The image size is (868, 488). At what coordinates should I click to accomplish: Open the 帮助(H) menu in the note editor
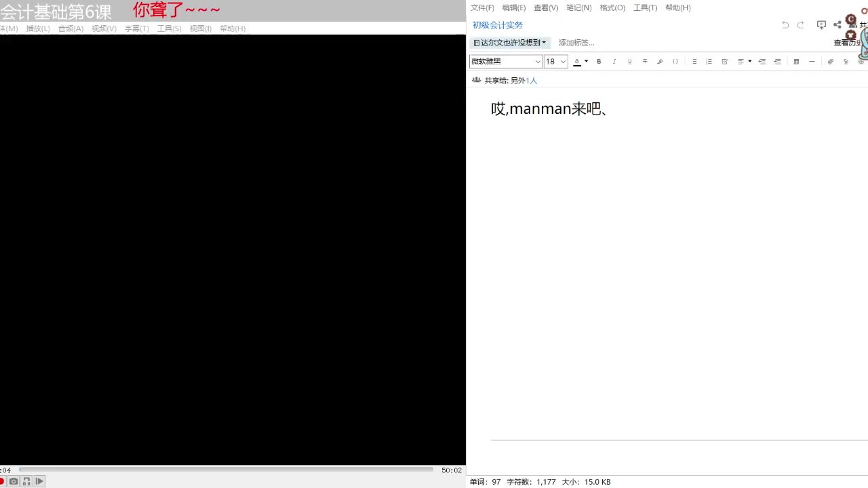(x=678, y=7)
